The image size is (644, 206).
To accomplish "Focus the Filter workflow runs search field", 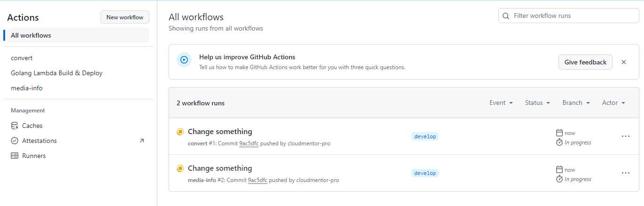I will 573,16.
